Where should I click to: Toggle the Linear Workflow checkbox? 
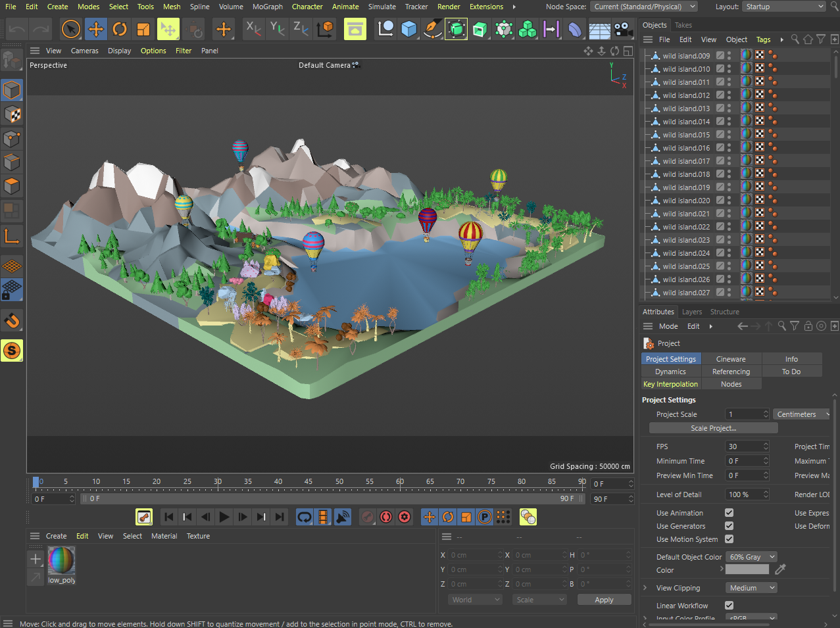729,606
